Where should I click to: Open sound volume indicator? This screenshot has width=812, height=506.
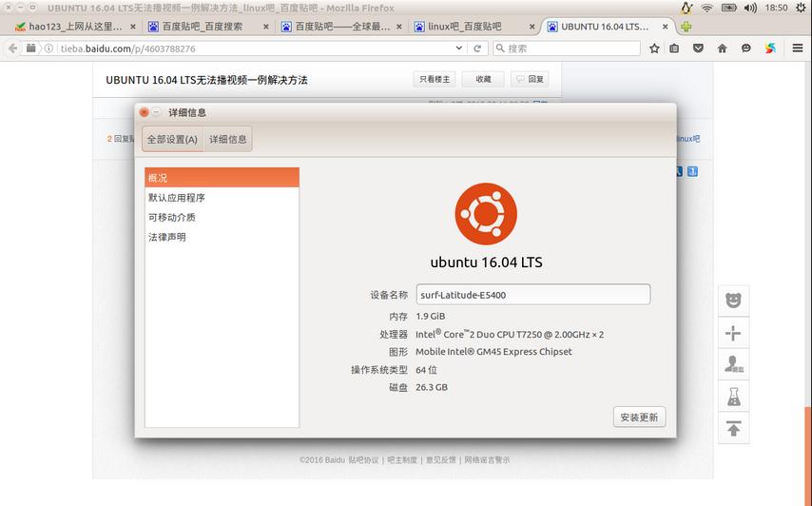pyautogui.click(x=750, y=8)
